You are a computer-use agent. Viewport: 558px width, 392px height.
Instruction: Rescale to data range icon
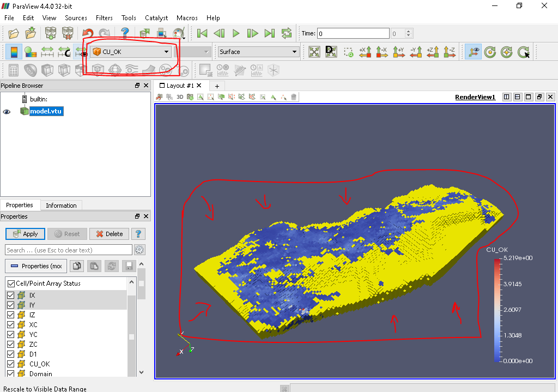coord(47,52)
